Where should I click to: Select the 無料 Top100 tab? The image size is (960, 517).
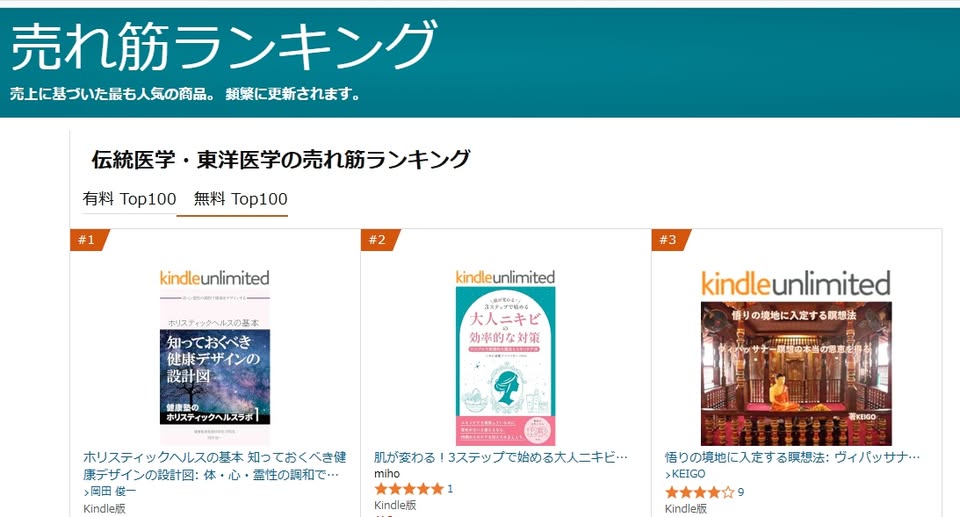pyautogui.click(x=240, y=199)
